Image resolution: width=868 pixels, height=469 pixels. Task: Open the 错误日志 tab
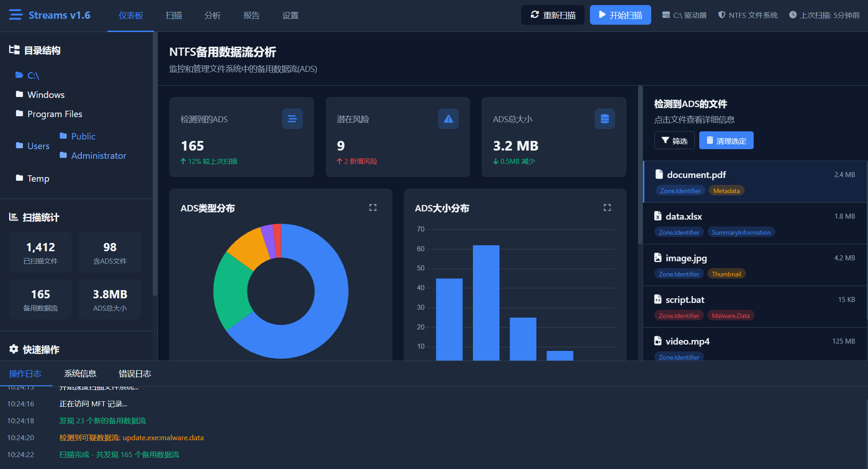[135, 374]
